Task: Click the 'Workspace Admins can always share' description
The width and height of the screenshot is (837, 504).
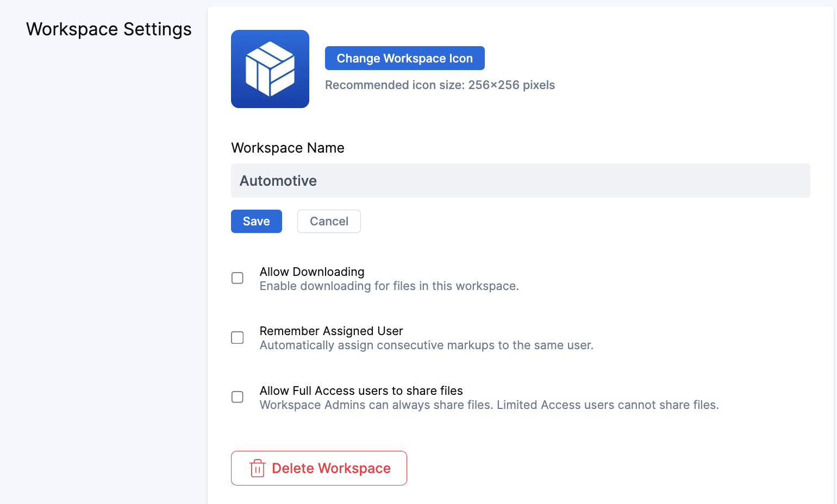Action: click(x=489, y=405)
